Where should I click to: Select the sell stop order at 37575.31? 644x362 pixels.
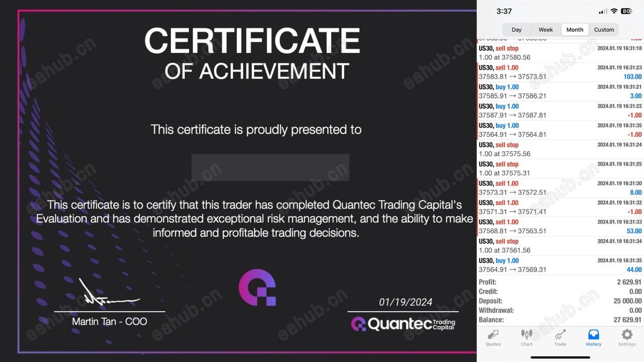(560, 168)
